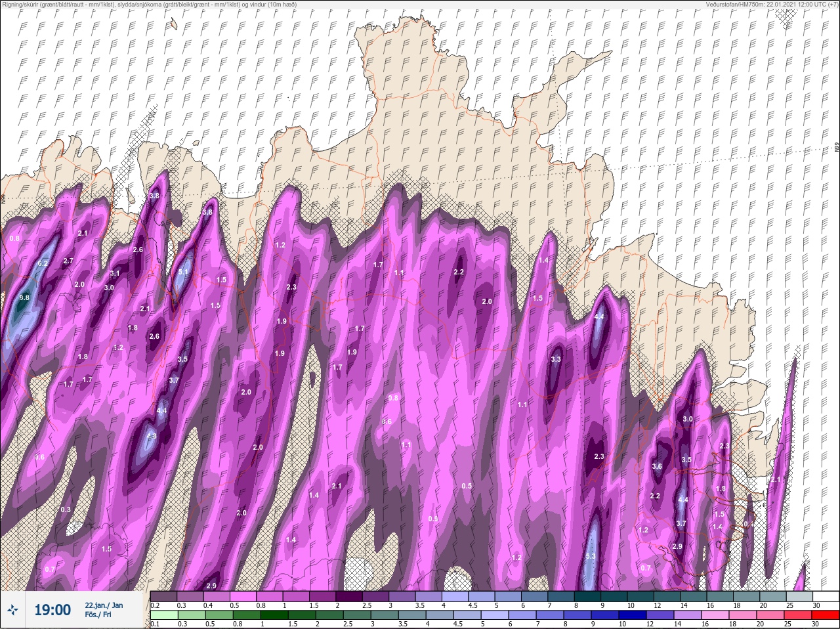Image resolution: width=840 pixels, height=629 pixels.
Task: Click the red 30 swatch in bottom legend row
Action: (x=826, y=615)
